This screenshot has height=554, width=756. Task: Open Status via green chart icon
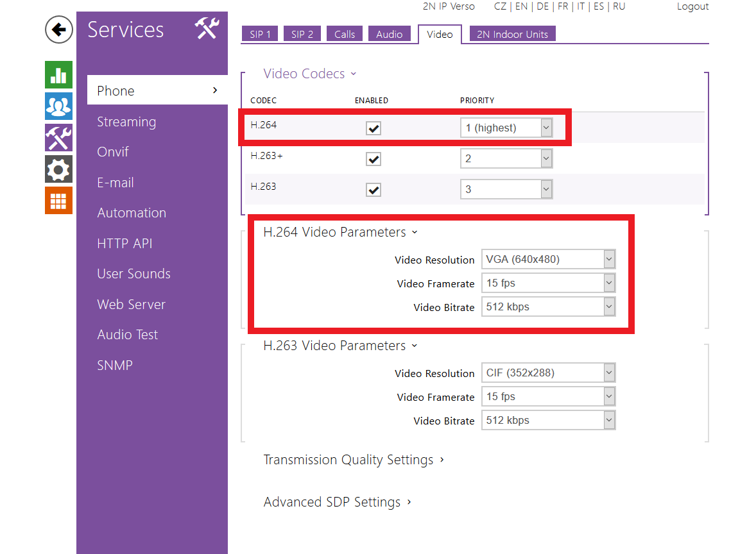click(58, 74)
